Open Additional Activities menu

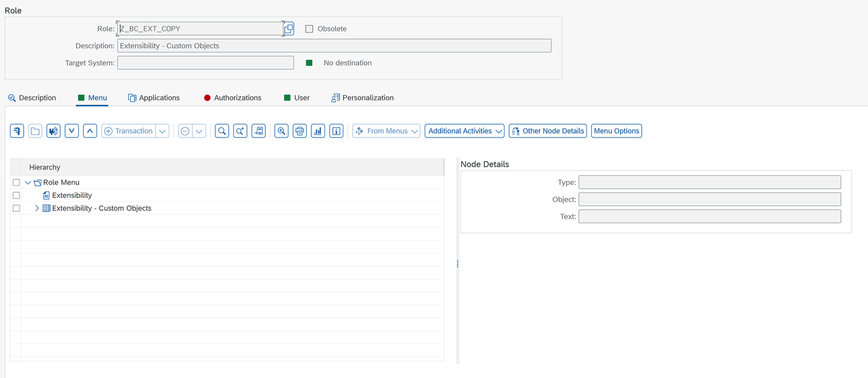click(x=464, y=131)
